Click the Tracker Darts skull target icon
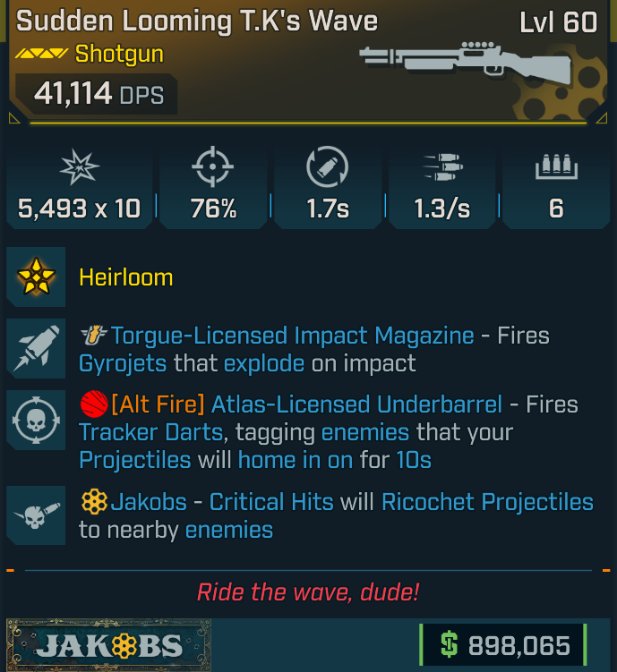The image size is (617, 672). point(36,420)
